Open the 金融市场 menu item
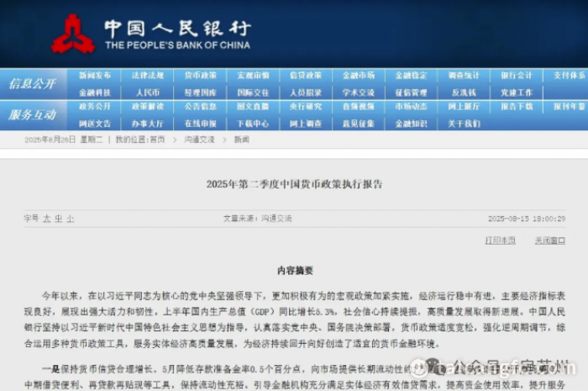Screen dimensions: 588x391 point(360,76)
